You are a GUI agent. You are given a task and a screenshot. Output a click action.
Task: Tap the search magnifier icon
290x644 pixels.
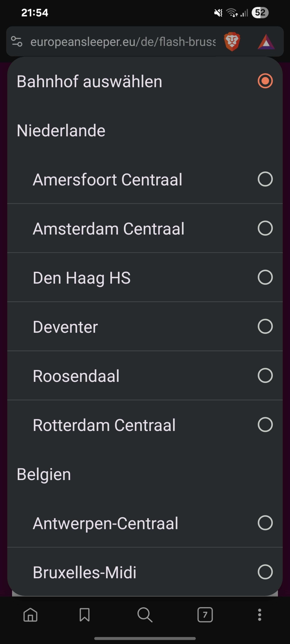point(145,615)
